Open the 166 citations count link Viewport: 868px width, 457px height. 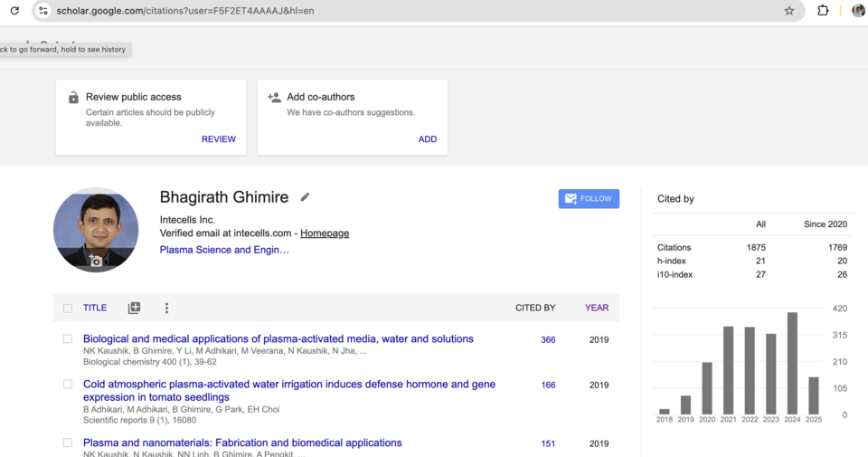[x=548, y=386]
